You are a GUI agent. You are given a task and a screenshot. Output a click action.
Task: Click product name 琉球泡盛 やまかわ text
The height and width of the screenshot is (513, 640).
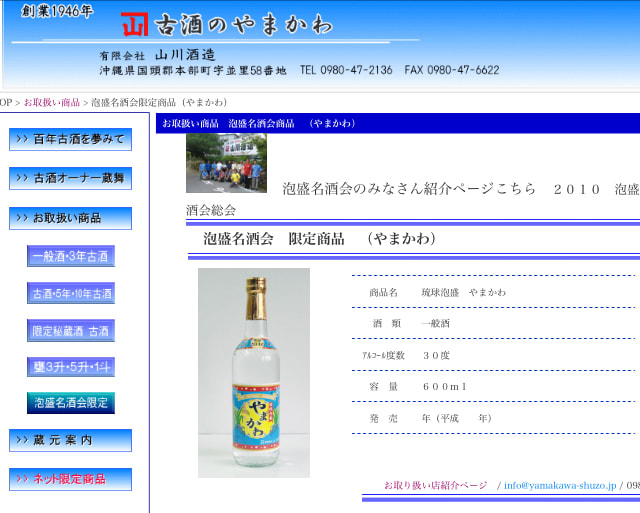[464, 292]
